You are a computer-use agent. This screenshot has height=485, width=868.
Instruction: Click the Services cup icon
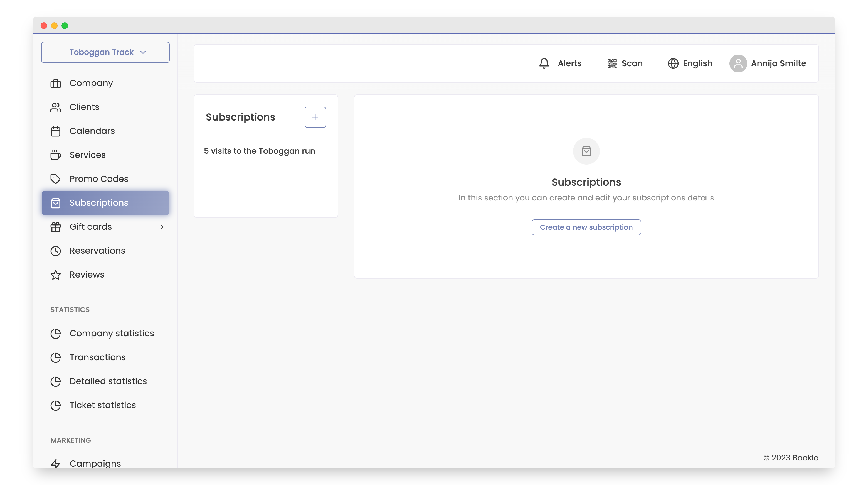56,155
